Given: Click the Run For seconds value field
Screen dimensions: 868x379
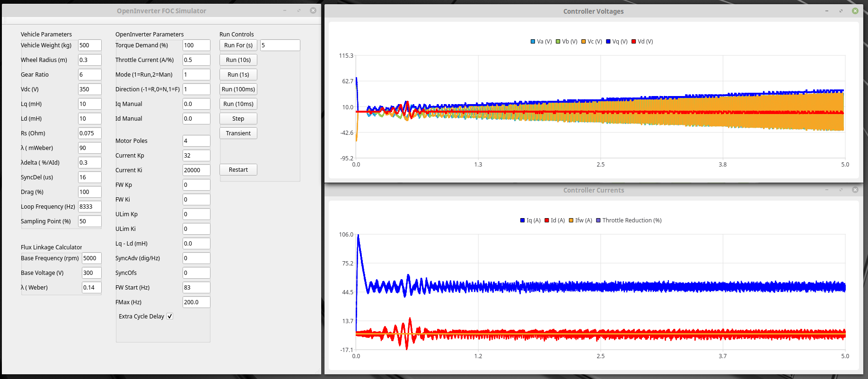Looking at the screenshot, I should coord(280,45).
